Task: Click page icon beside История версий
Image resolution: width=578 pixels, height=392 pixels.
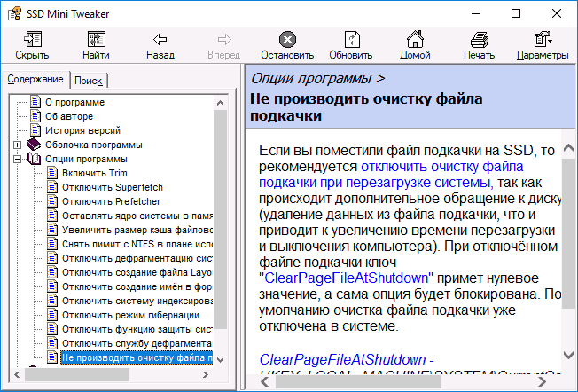Action: [35, 130]
